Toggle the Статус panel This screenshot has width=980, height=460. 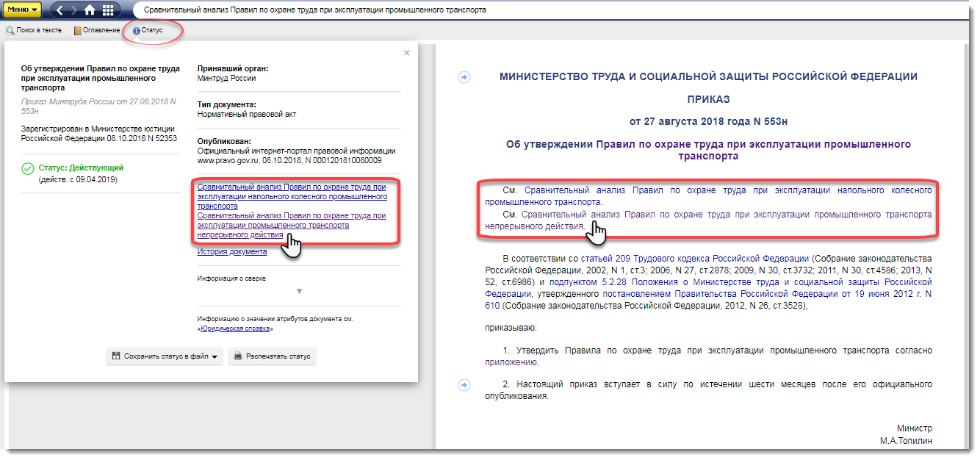tap(148, 30)
